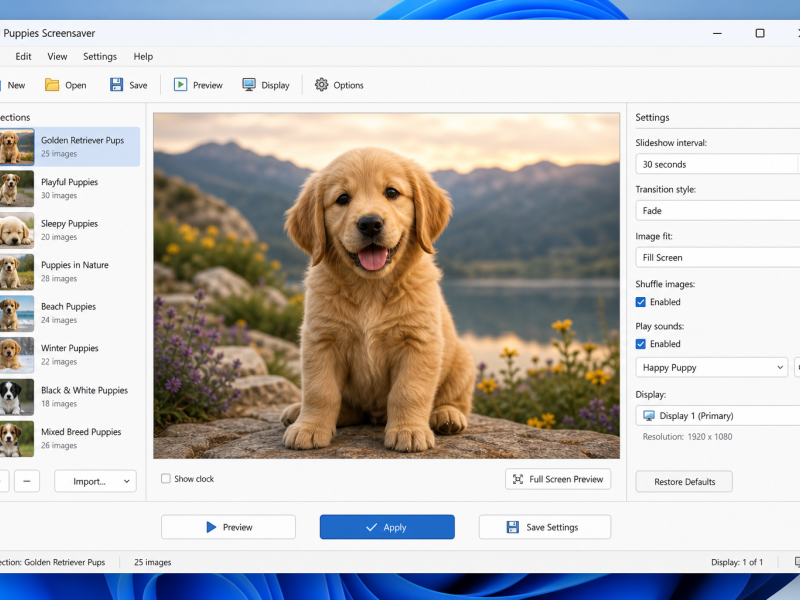Click "Sleepy Puppies" collection name
The height and width of the screenshot is (600, 800).
(x=69, y=223)
